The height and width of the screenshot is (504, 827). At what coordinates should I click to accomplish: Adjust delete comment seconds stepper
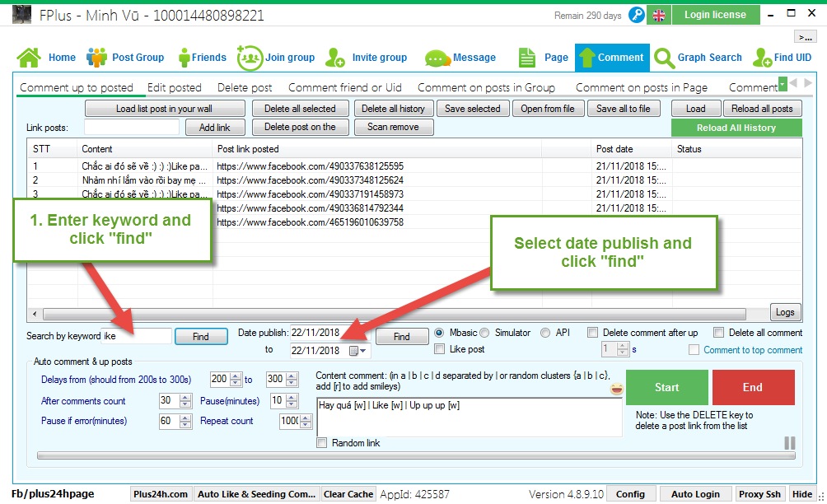click(x=623, y=349)
